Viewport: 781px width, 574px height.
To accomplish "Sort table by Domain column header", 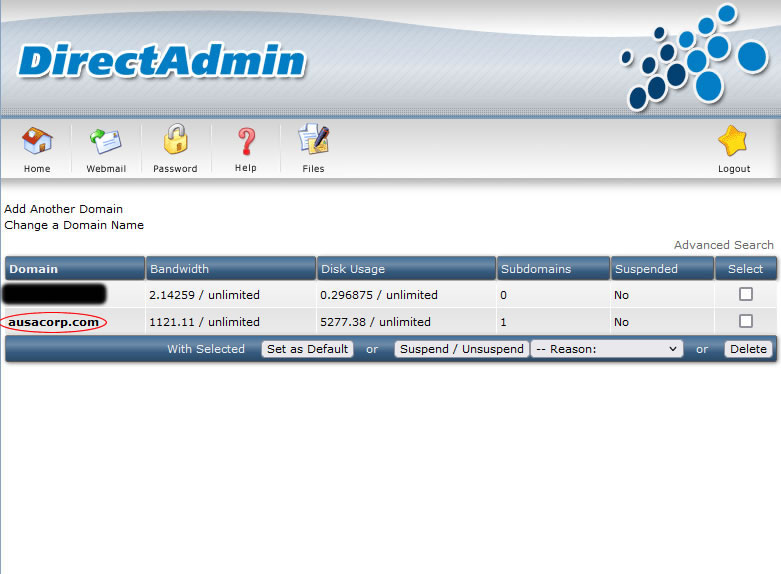I will coord(34,269).
